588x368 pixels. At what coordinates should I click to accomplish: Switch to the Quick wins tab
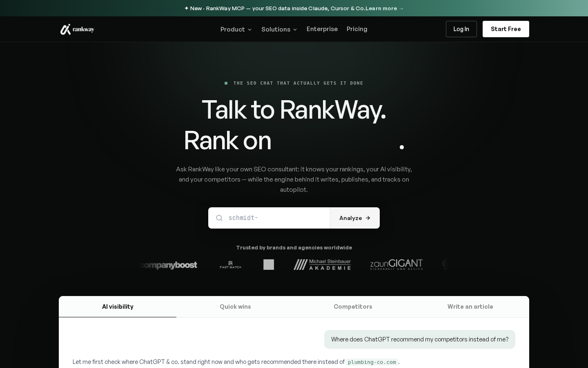(x=235, y=307)
